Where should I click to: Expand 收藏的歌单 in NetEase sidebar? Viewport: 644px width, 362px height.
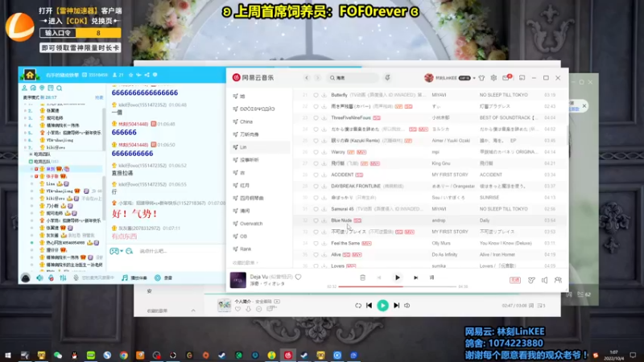tap(246, 263)
